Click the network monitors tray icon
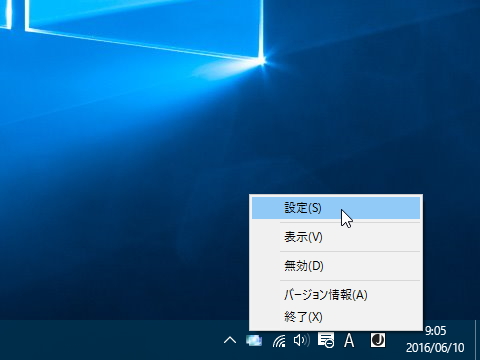480x360 pixels. click(x=254, y=340)
